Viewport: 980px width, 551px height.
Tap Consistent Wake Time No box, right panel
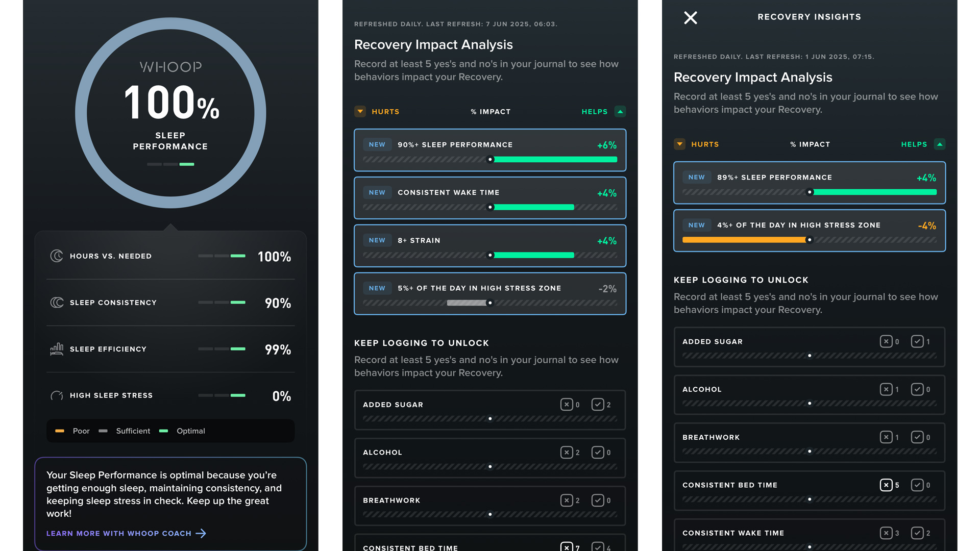pos(886,533)
